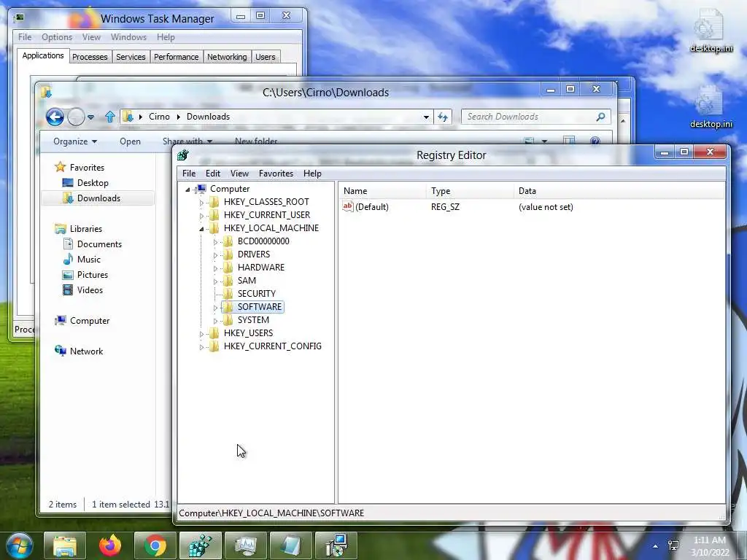Open Registry Editor Edit menu
Image resolution: width=747 pixels, height=560 pixels.
point(213,174)
